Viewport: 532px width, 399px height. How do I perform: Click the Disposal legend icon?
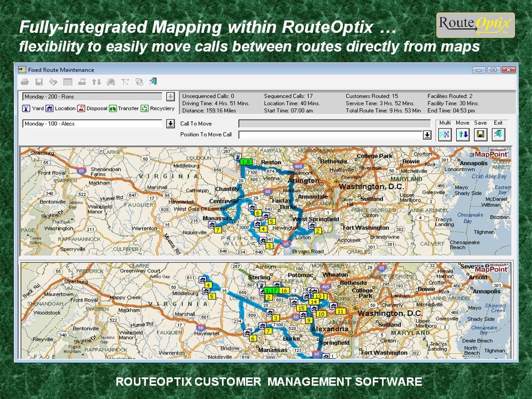[x=81, y=108]
